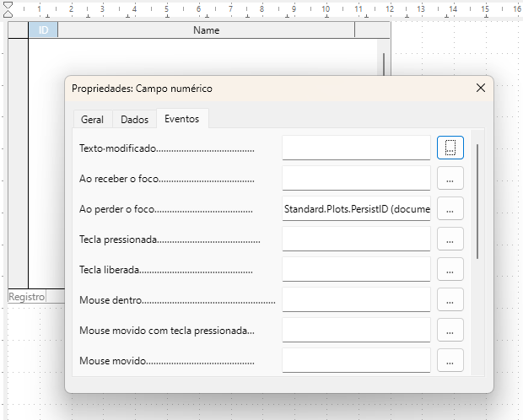Switch to the Geral tab

[92, 120]
